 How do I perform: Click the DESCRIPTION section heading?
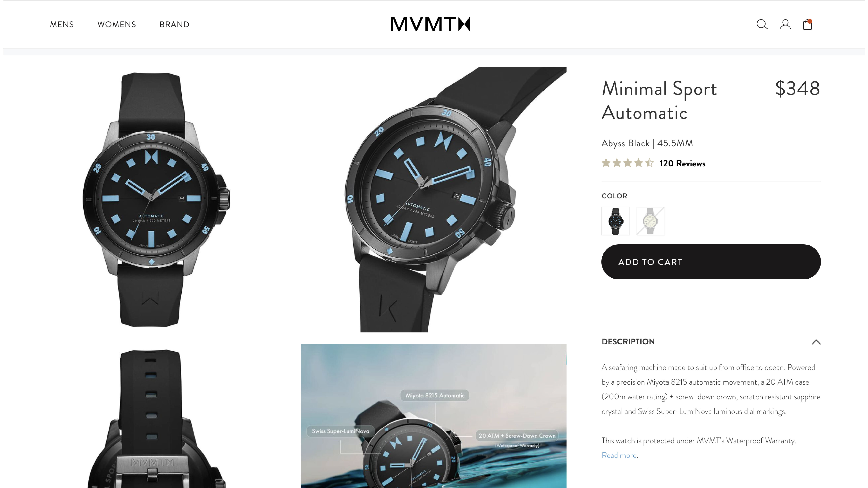[628, 342]
